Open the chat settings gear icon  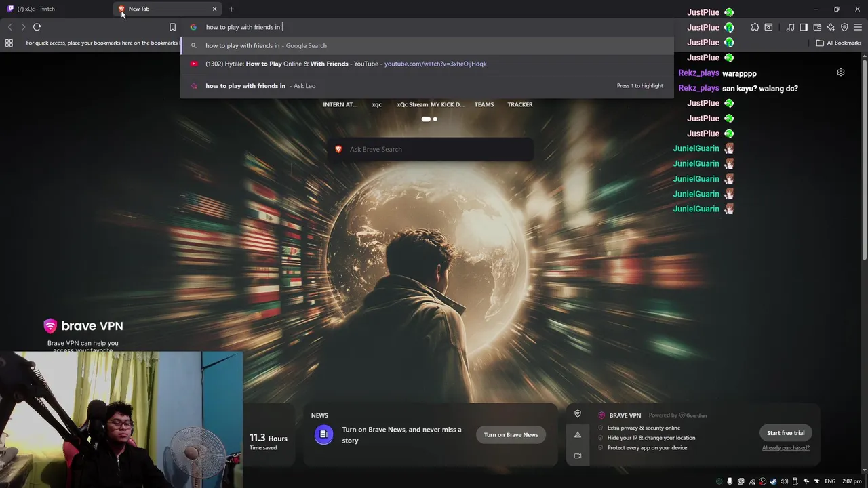pyautogui.click(x=841, y=73)
